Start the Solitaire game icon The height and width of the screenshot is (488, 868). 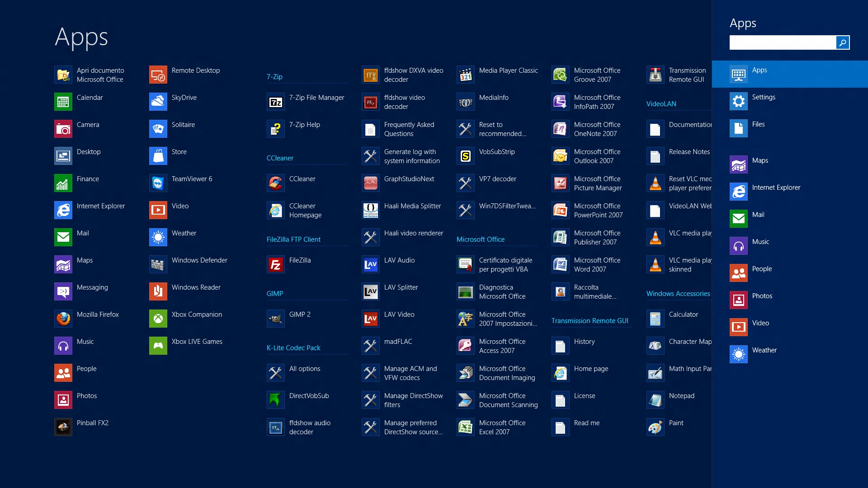point(158,129)
